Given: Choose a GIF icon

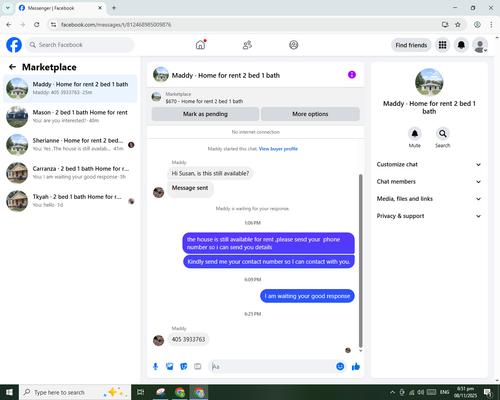Looking at the screenshot, I should [x=198, y=367].
